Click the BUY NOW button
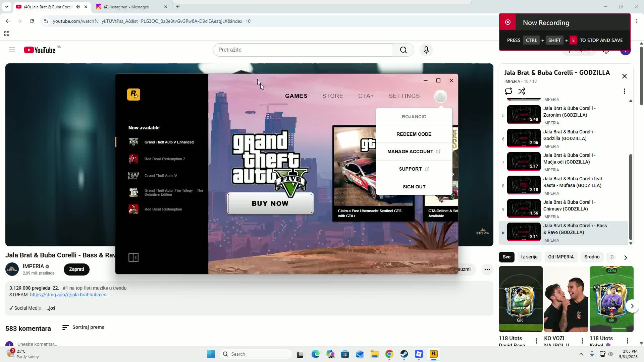644x362 pixels. (x=270, y=203)
